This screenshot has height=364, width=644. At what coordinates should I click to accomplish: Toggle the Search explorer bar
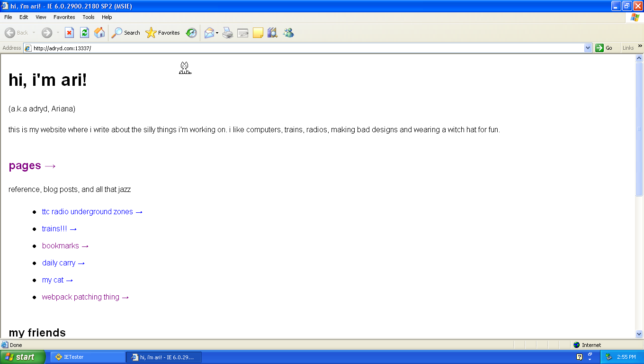coord(125,32)
